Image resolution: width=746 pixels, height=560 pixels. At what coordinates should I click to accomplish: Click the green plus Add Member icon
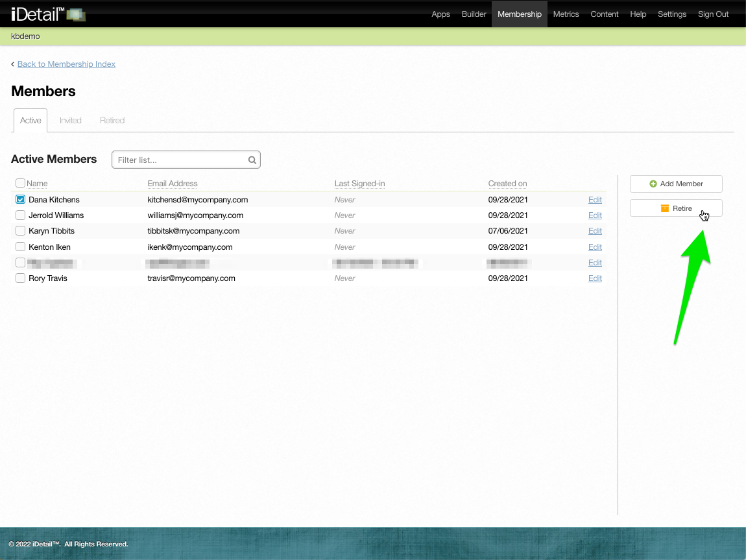653,184
